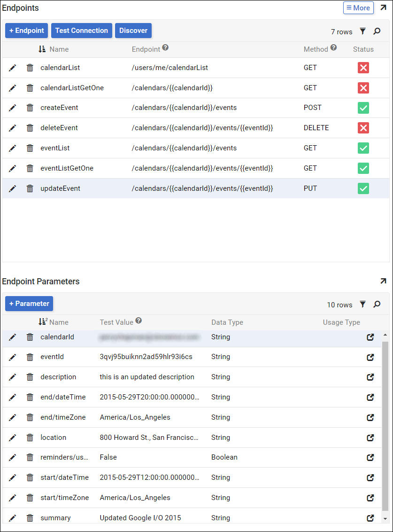Image resolution: width=393 pixels, height=532 pixels.
Task: Sort parameters by Data Type column header
Action: point(227,322)
